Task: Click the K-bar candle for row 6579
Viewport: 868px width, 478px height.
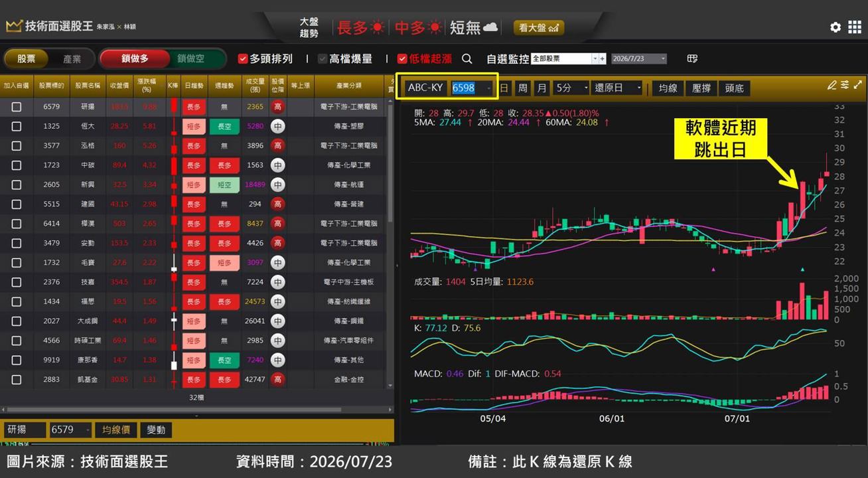Action: 174,106
